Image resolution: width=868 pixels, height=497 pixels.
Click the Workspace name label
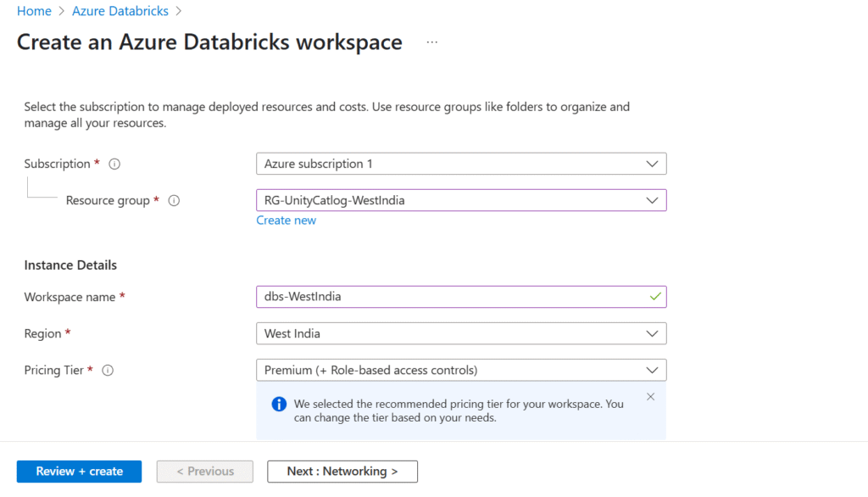[70, 297]
